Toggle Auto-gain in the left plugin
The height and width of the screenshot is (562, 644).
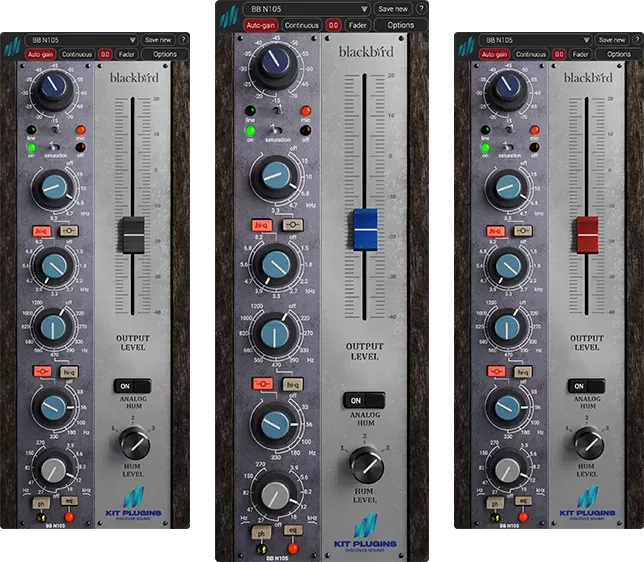click(40, 54)
